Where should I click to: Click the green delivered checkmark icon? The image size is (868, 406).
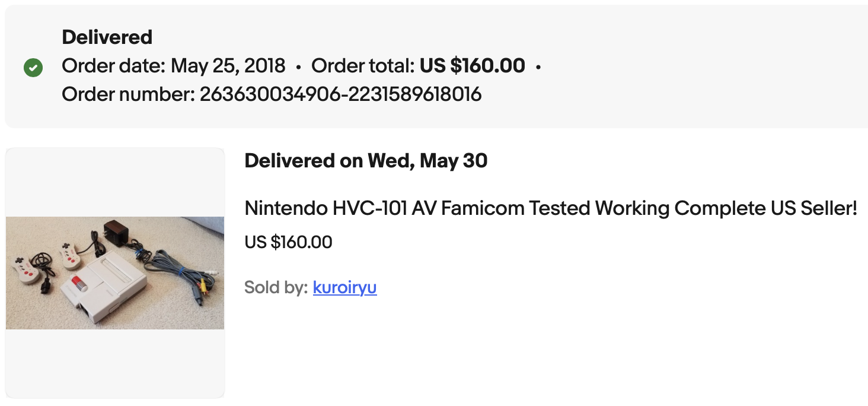(x=33, y=68)
